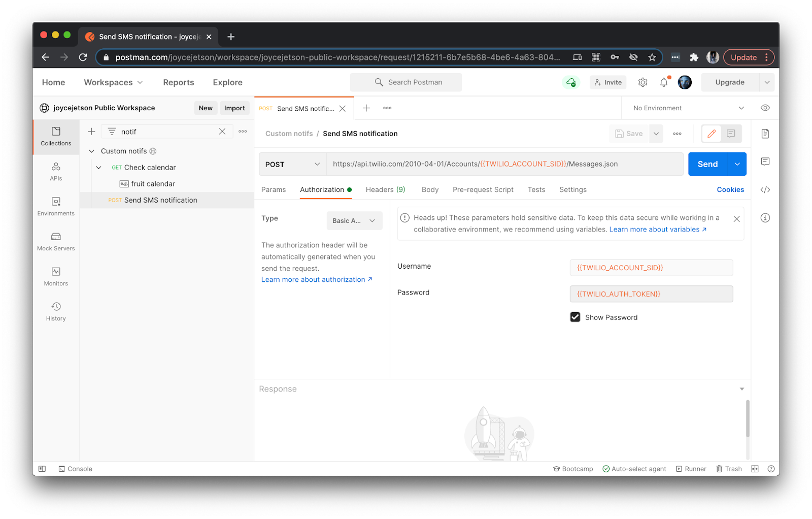Screen dimensions: 812x519
Task: Open the No Environment selector
Action: tap(689, 108)
